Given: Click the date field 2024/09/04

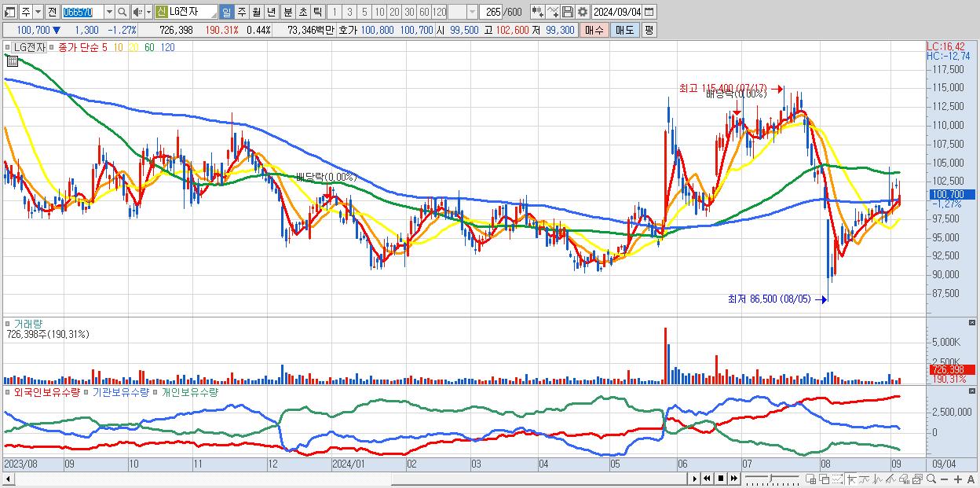Looking at the screenshot, I should (617, 12).
